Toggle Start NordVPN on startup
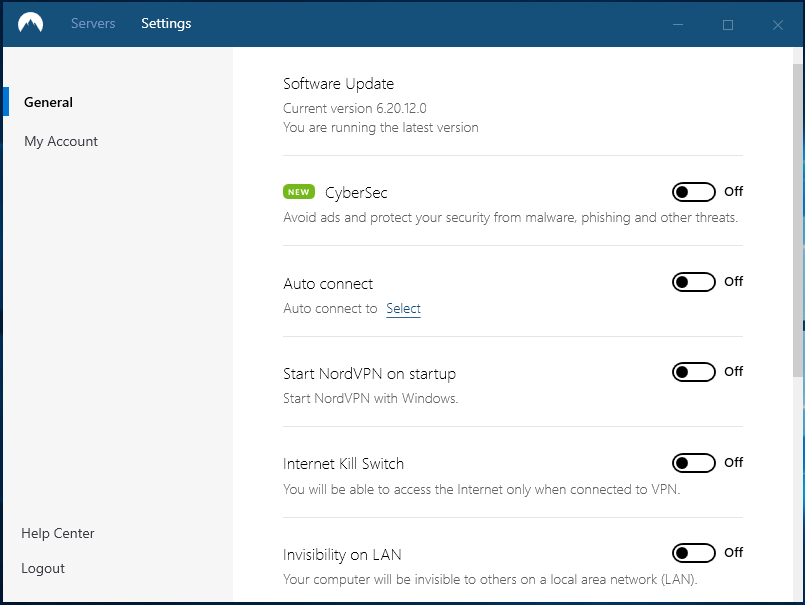This screenshot has width=805, height=605. tap(694, 372)
